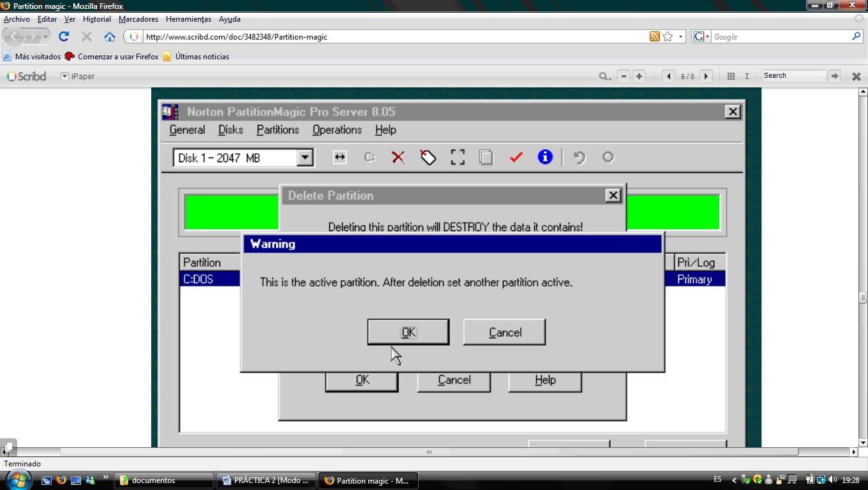Click the create partition C: toolbar icon
Viewport: 868px width, 490px height.
369,158
